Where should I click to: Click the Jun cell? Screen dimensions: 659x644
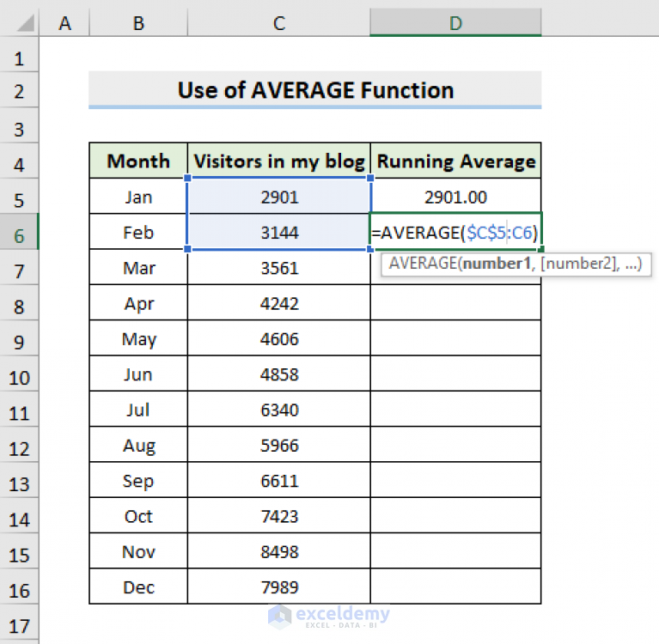[138, 374]
